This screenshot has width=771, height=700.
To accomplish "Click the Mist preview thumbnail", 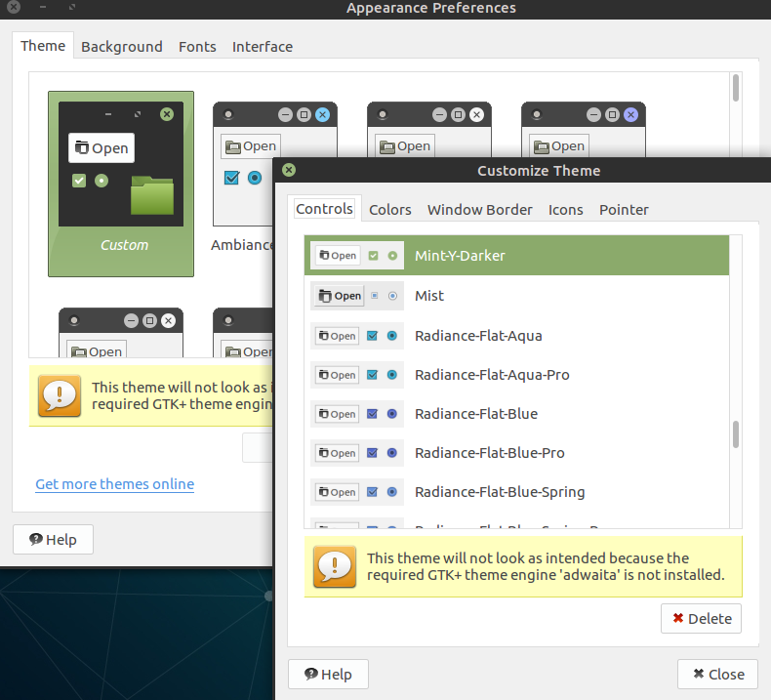I will pyautogui.click(x=357, y=296).
